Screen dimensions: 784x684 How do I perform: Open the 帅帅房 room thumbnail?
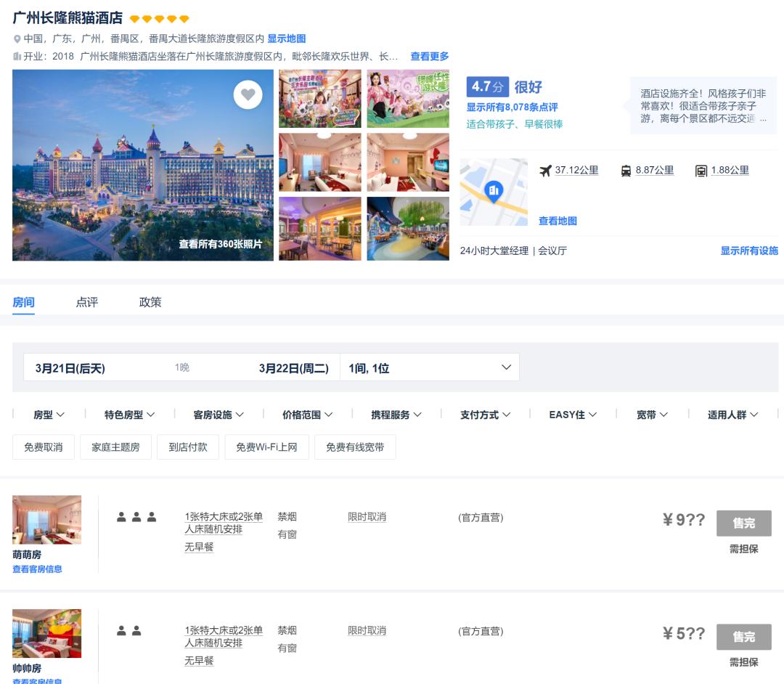[46, 633]
